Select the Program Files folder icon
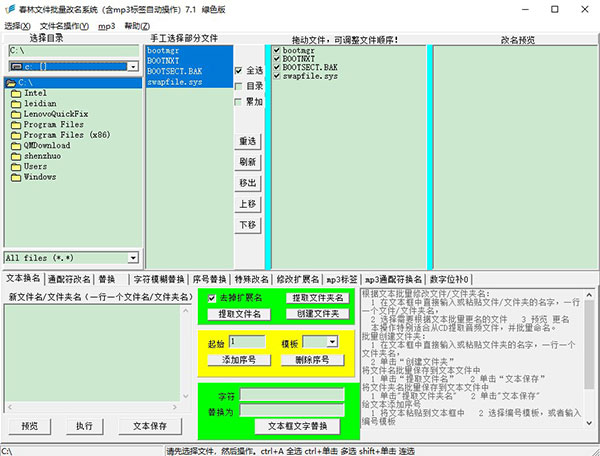Viewport: 600px width, 456px height. (x=15, y=124)
